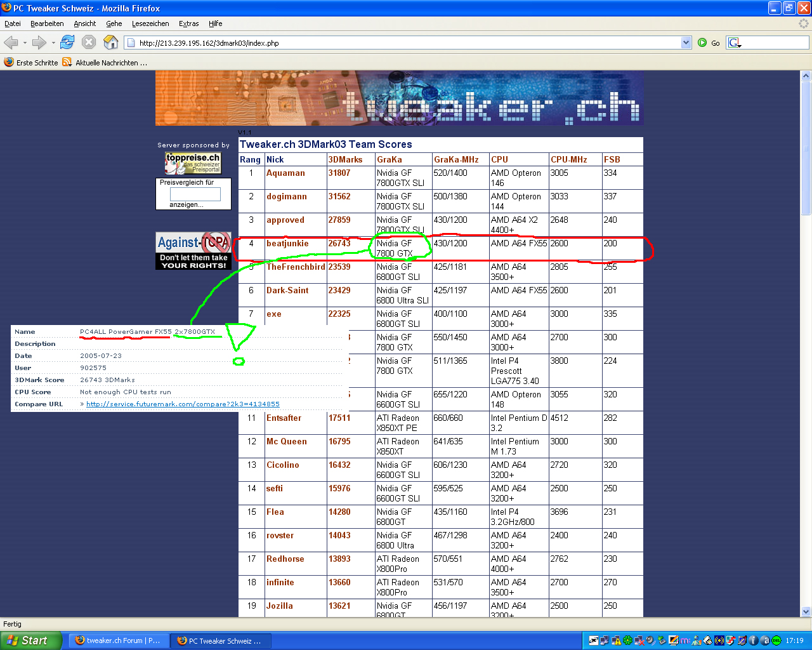
Task: Switch to tweaker.ch Forum taskbar window
Action: [118, 640]
